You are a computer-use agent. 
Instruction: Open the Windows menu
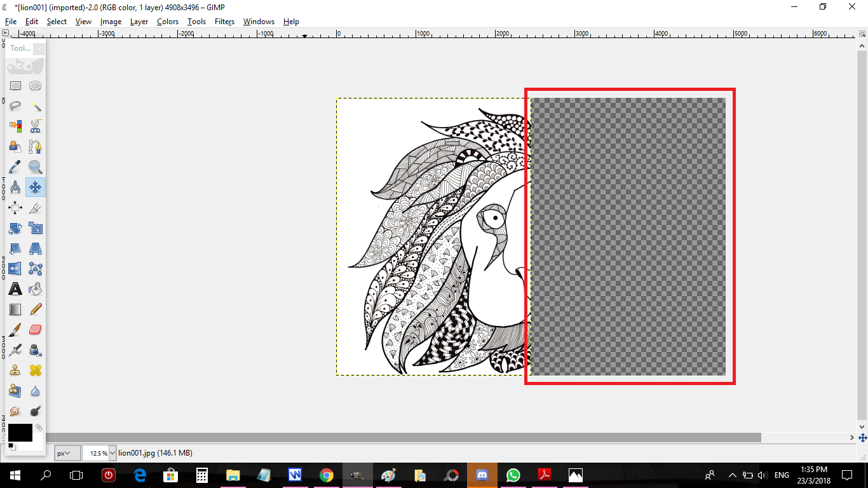[x=259, y=21]
